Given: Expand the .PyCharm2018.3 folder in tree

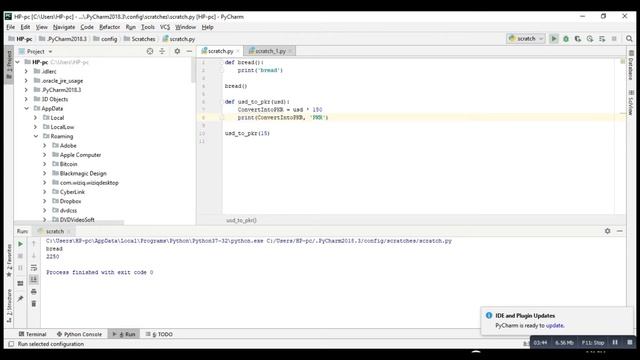Looking at the screenshot, I should (x=27, y=90).
